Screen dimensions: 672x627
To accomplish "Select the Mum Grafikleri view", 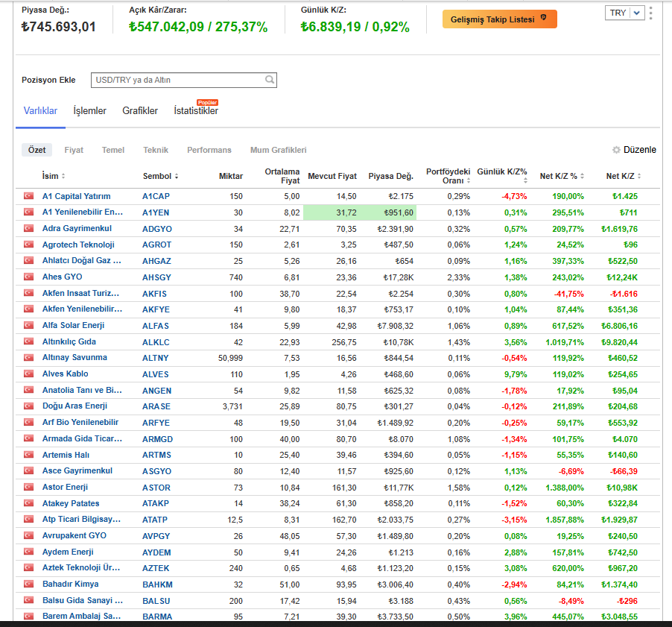I will tap(278, 150).
